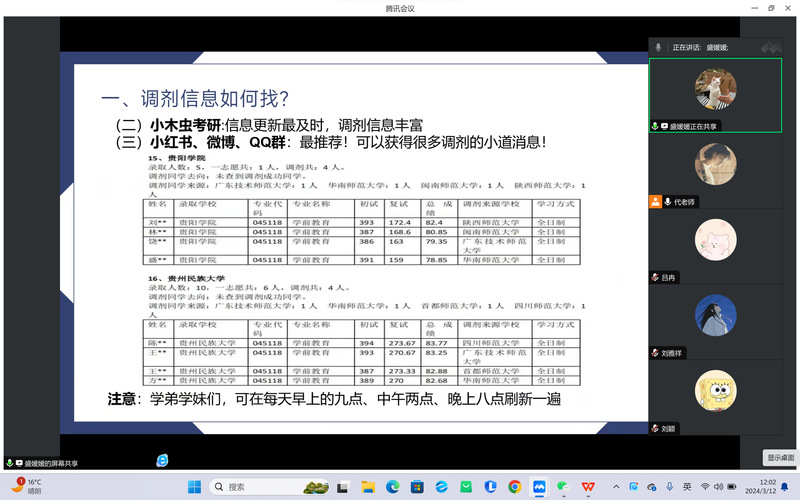
Task: Open Google Chrome from the taskbar
Action: click(514, 486)
